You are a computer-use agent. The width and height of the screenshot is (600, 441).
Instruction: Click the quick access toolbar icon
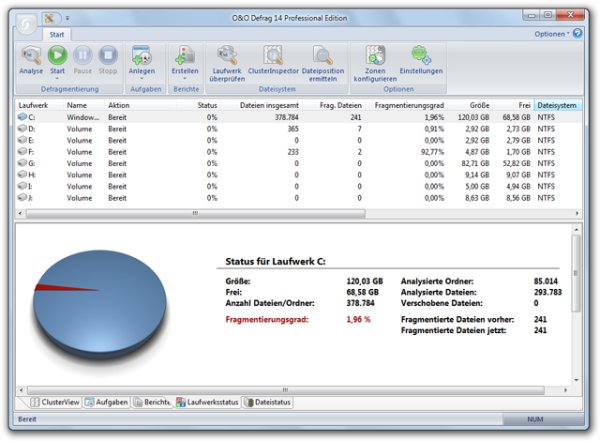pyautogui.click(x=49, y=18)
